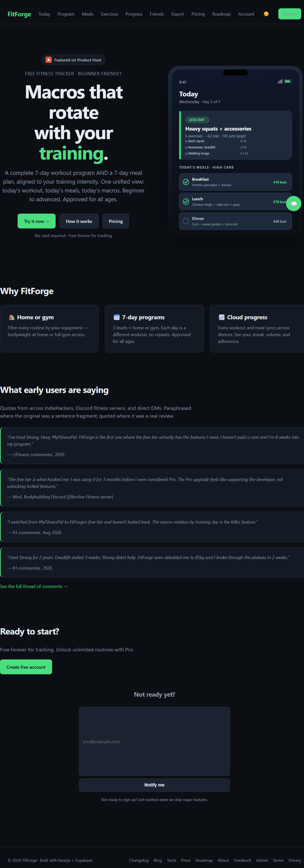304x868 pixels.
Task: Click the 570 kcal Lunch value
Action: point(279,202)
